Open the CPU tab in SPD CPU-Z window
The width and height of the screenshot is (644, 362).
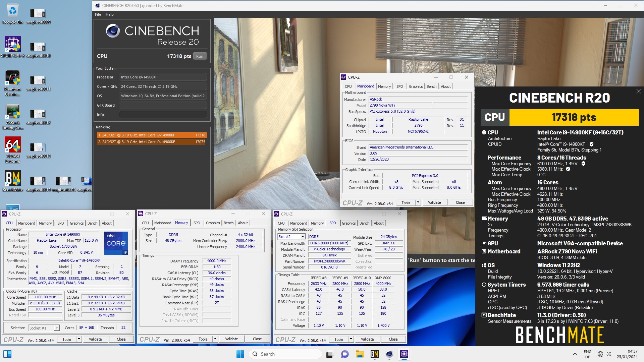point(281,223)
